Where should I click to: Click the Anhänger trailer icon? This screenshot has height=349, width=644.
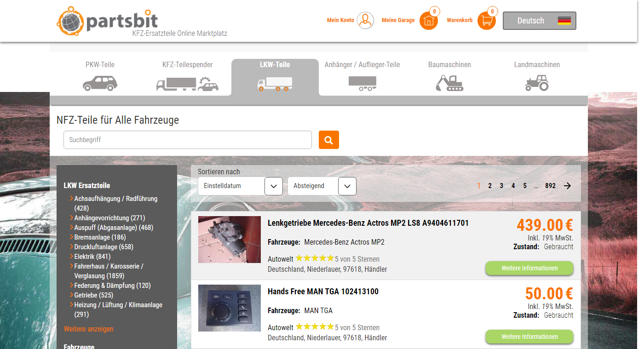pos(362,84)
